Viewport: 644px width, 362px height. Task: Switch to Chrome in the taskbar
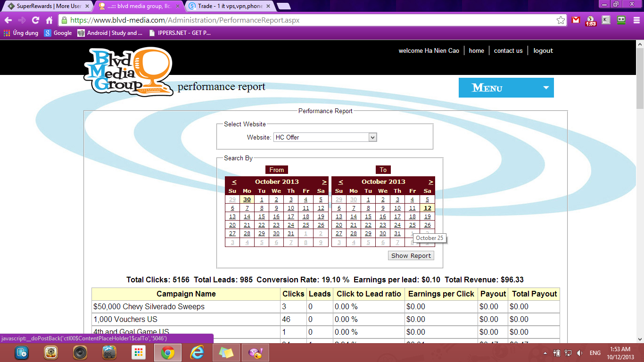pos(168,353)
